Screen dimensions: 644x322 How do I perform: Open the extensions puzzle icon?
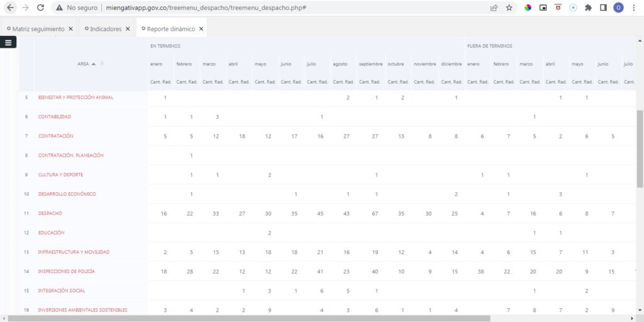[588, 8]
